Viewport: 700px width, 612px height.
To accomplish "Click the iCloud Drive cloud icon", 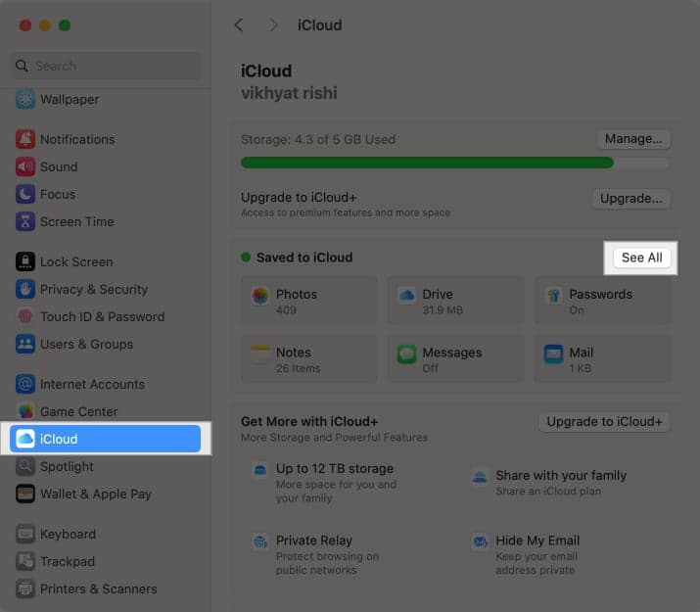I will (406, 296).
